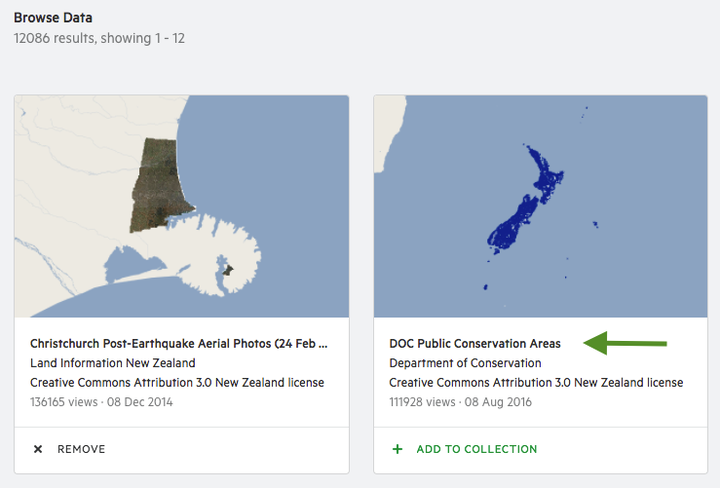Click the small imagery patch on Banks Peninsula
The image size is (720, 488).
228,270
